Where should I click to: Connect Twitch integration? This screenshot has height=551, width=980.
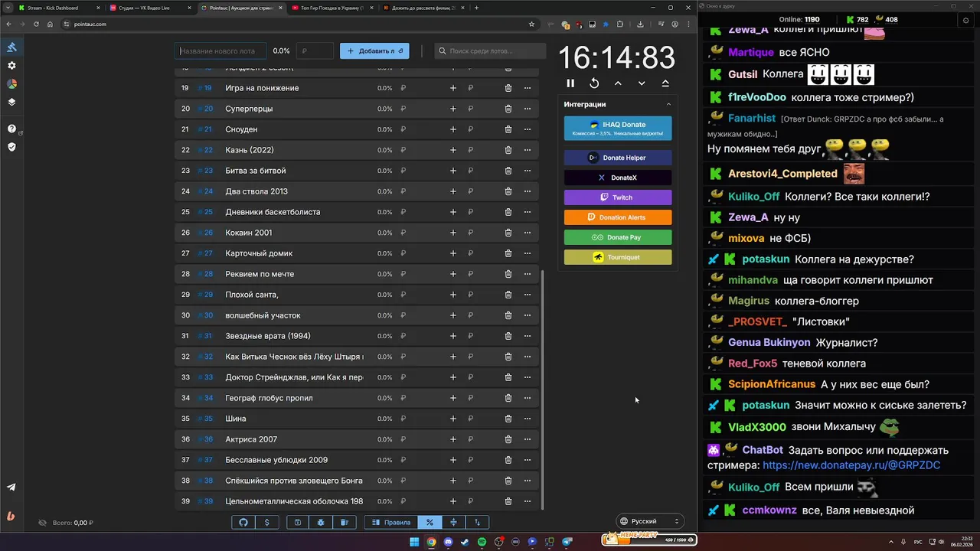tap(618, 197)
